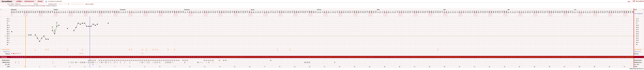
Task: Click the Februar month header
Action: point(319,9)
